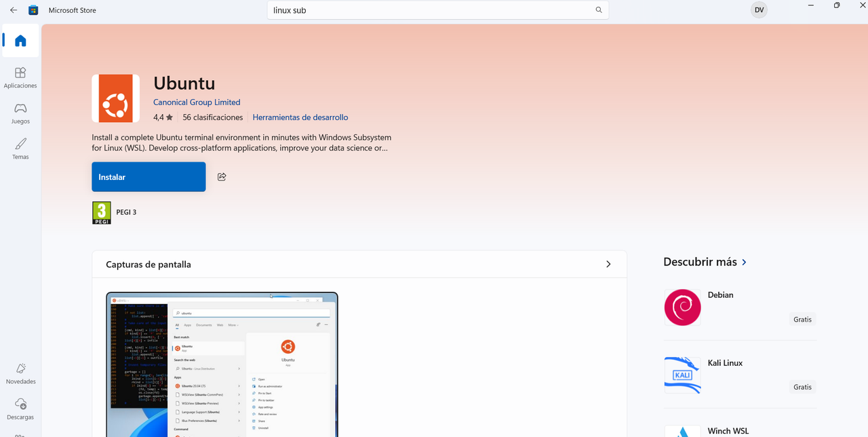Click the Ubuntu app title heading
The image size is (868, 437).
pyautogui.click(x=184, y=83)
